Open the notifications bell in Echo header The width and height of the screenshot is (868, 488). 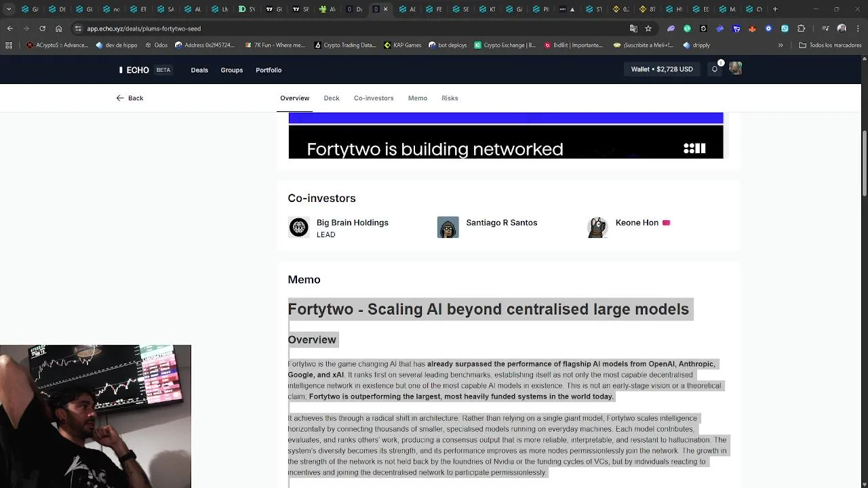[715, 69]
